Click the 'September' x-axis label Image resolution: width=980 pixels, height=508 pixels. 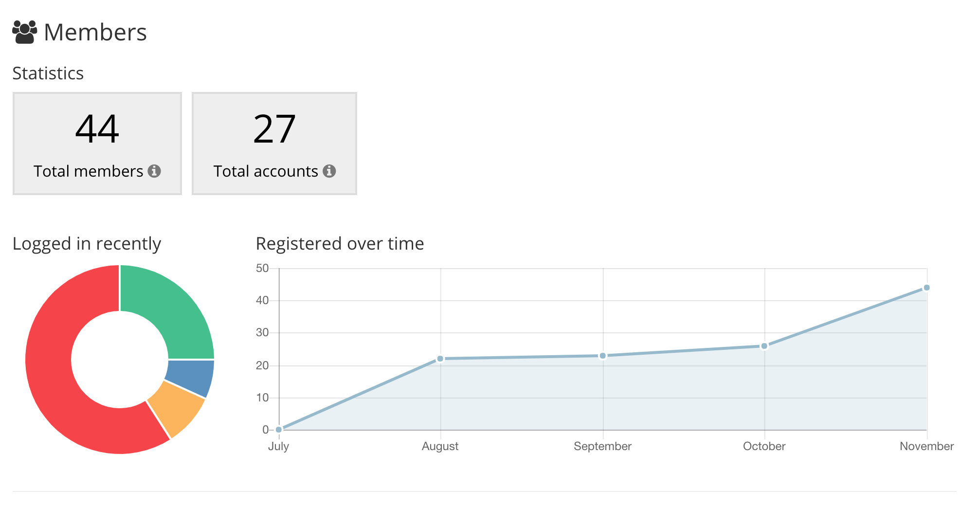603,446
